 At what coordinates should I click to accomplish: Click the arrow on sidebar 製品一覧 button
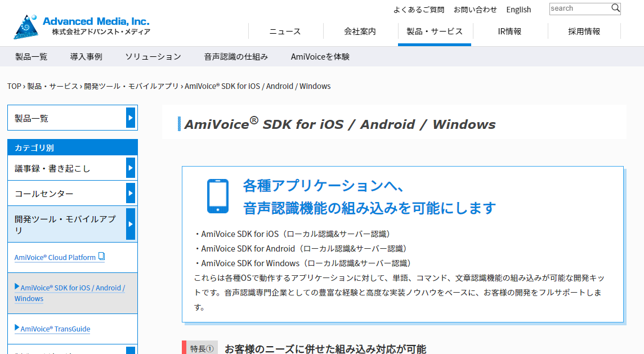coord(131,118)
